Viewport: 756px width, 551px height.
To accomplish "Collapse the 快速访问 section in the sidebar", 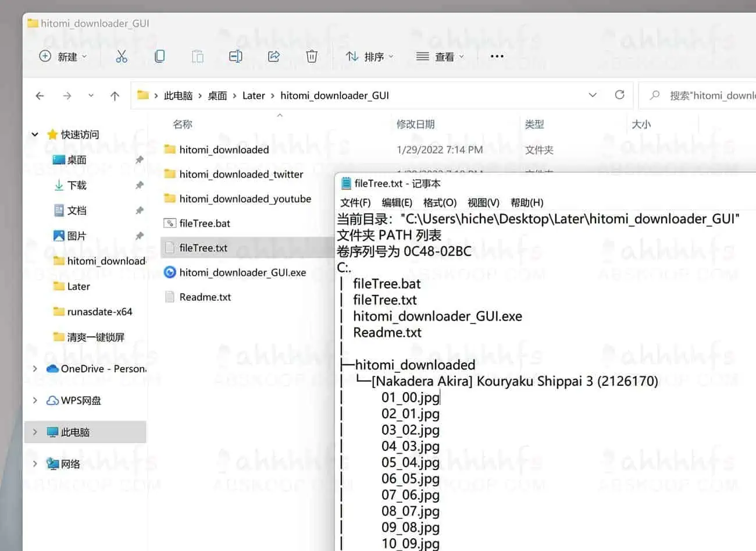I will 35,134.
